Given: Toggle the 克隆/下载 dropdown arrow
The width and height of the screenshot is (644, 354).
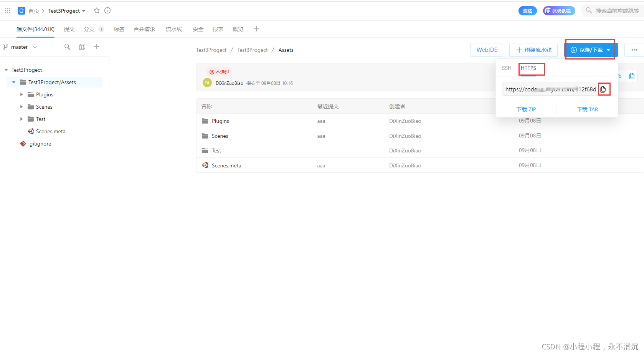Looking at the screenshot, I should [608, 50].
